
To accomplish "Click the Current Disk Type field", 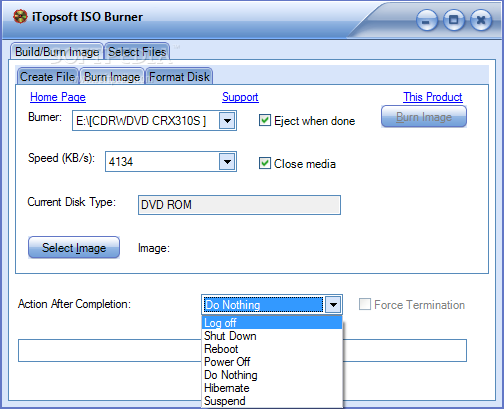I will [239, 205].
